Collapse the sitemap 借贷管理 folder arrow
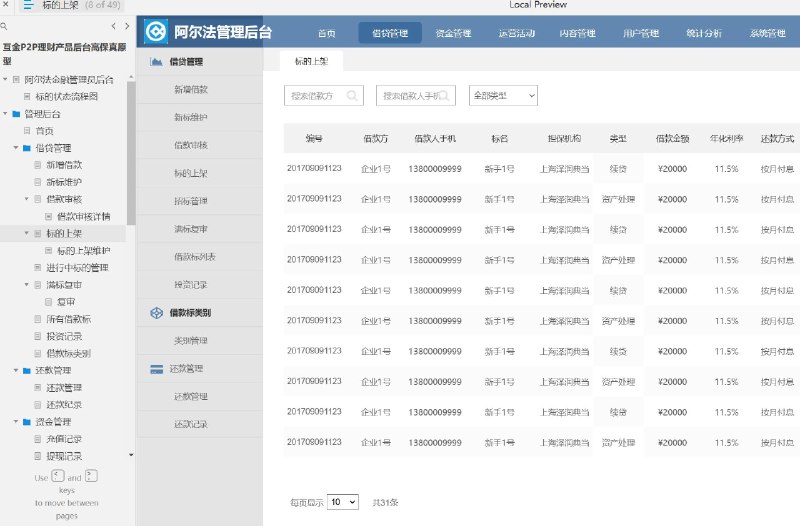The height and width of the screenshot is (526, 800). click(16, 147)
